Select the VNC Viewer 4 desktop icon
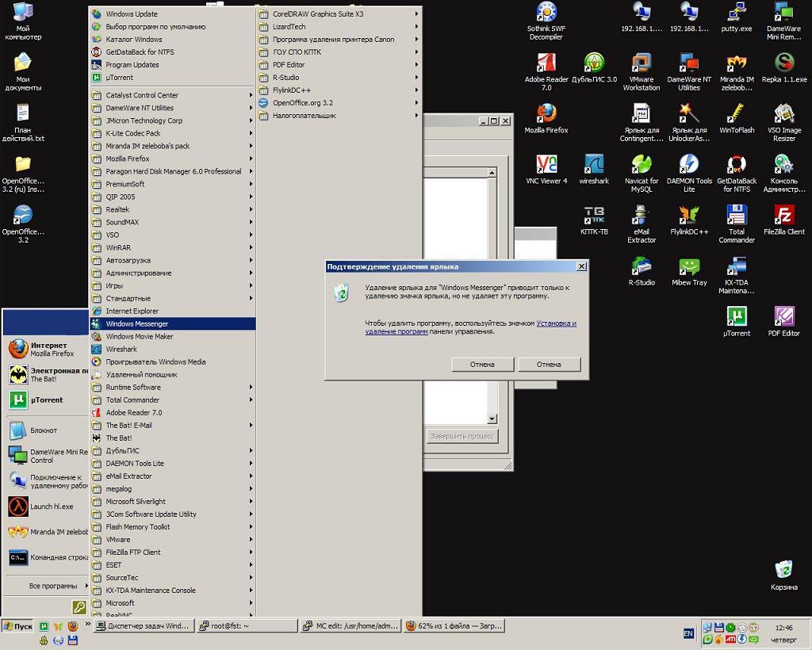Viewport: 812px width, 650px height. [x=546, y=170]
